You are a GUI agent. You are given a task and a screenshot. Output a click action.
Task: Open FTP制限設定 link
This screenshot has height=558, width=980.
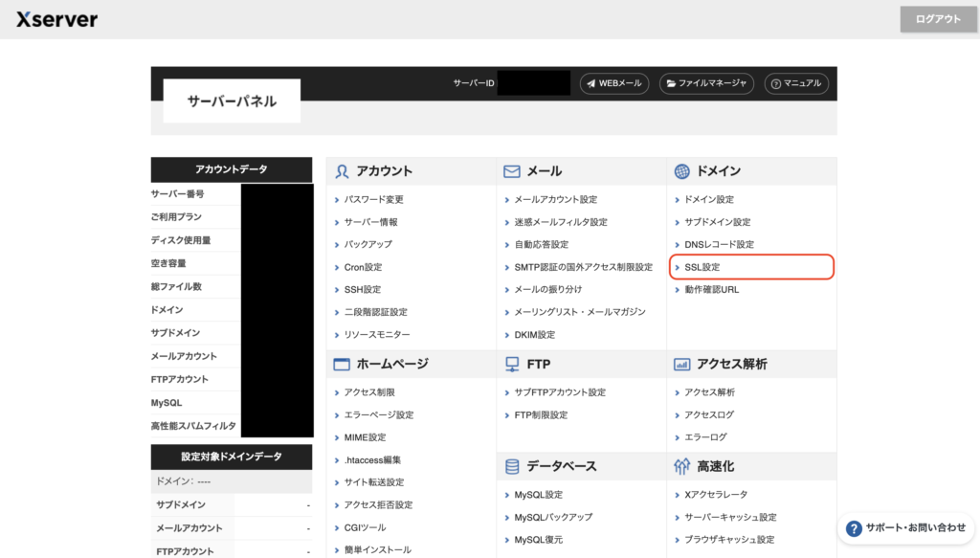(x=541, y=414)
